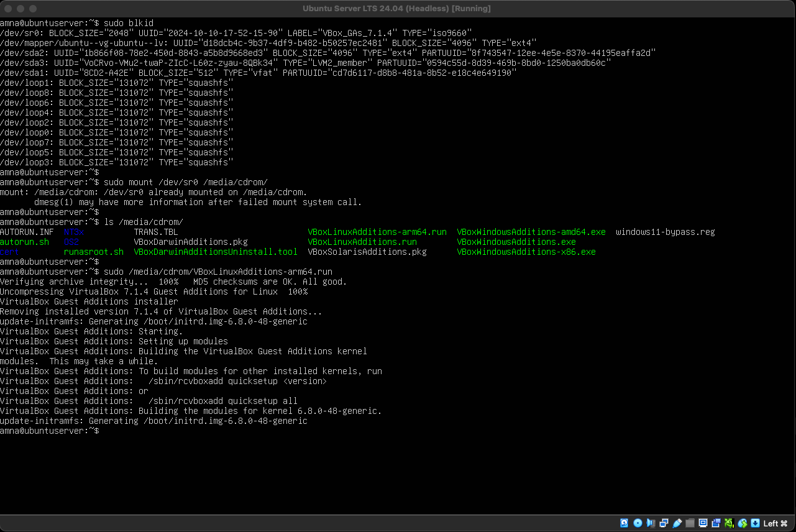Click the recording indicator icon
The width and height of the screenshot is (796, 532).
pos(716,523)
